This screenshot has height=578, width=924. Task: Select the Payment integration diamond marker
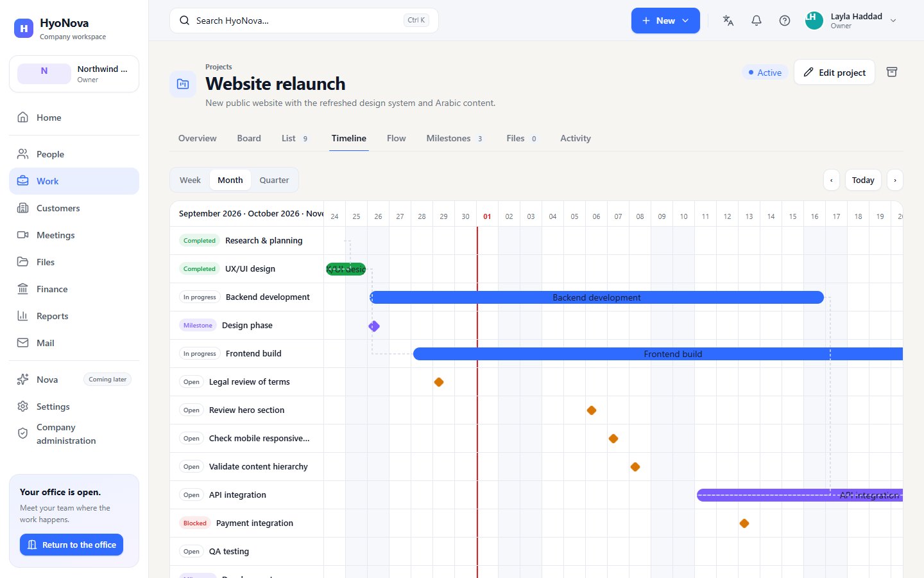point(744,523)
